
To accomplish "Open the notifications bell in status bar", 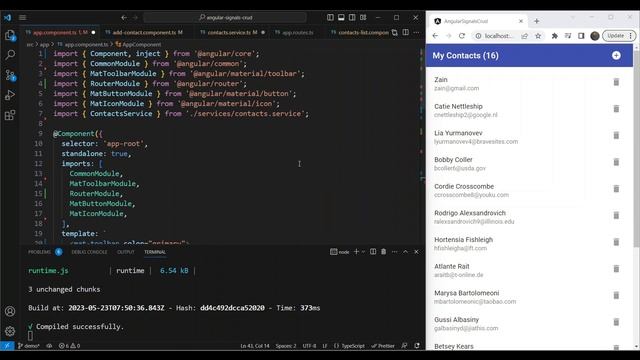I will (417, 346).
